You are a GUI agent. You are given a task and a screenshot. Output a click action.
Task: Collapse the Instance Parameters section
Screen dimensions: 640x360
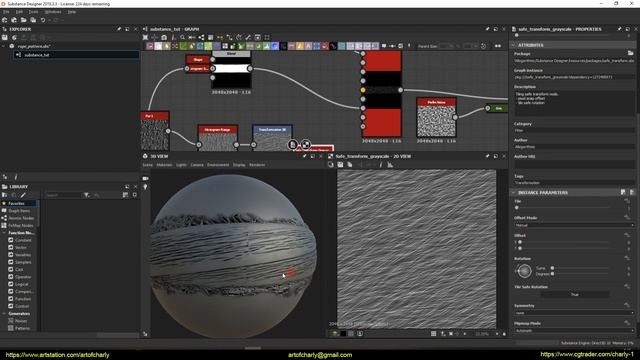[x=513, y=193]
